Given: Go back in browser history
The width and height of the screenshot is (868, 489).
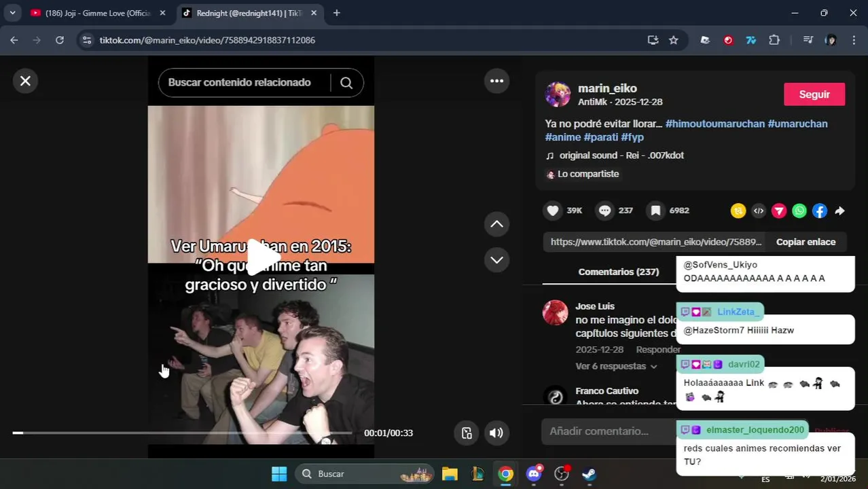Looking at the screenshot, I should pos(14,40).
